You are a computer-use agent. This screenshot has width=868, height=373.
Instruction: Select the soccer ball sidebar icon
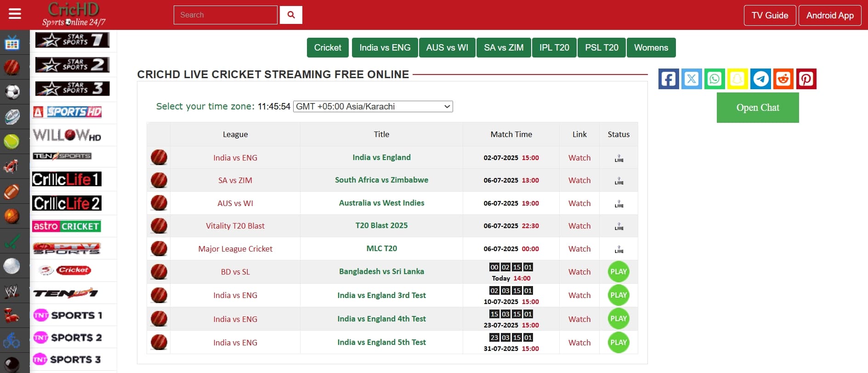click(12, 92)
